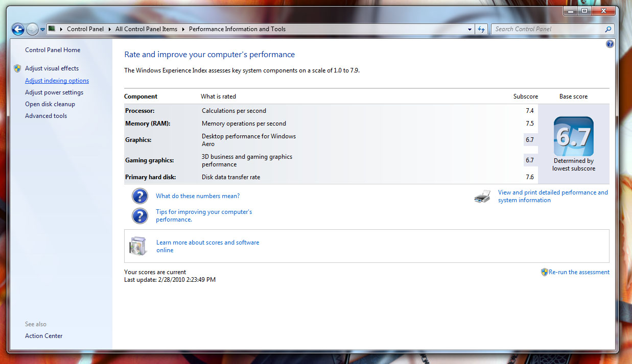Viewport: 632px width, 364px height.
Task: Open What do these numbers mean link
Action: click(198, 196)
